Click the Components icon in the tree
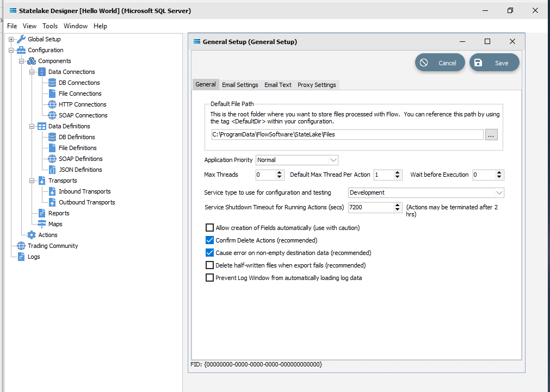 click(x=32, y=61)
